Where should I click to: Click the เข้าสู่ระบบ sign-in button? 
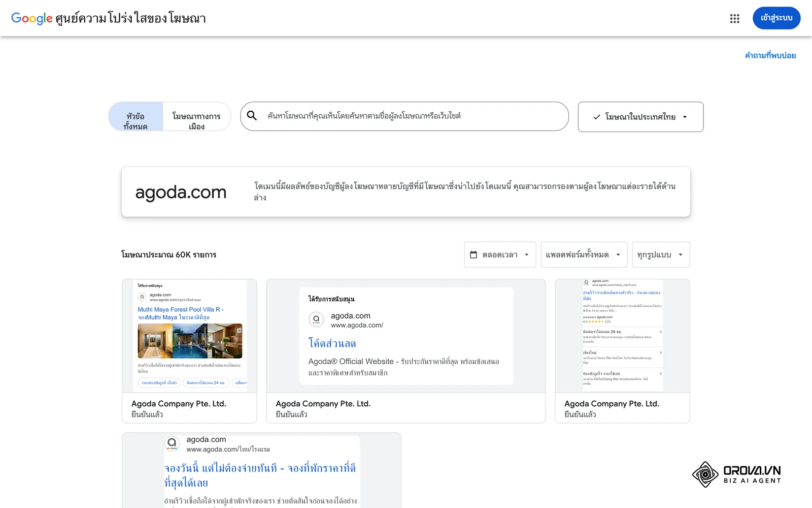click(776, 18)
